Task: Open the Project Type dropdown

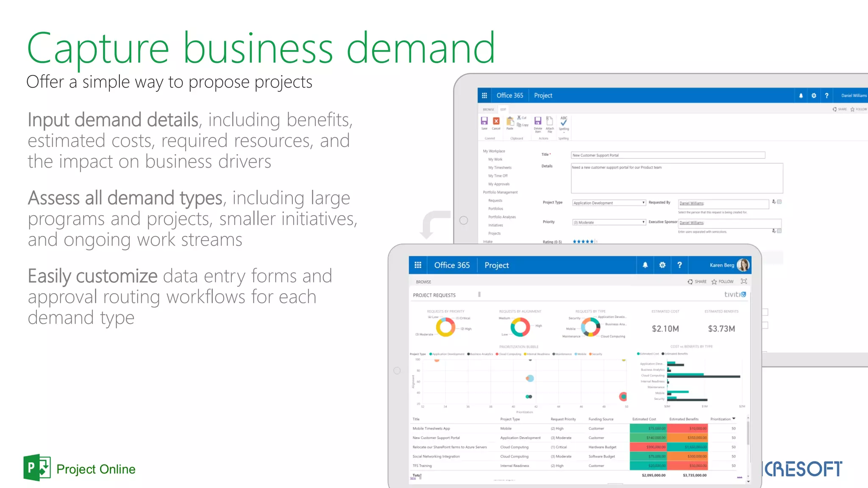Action: 609,203
